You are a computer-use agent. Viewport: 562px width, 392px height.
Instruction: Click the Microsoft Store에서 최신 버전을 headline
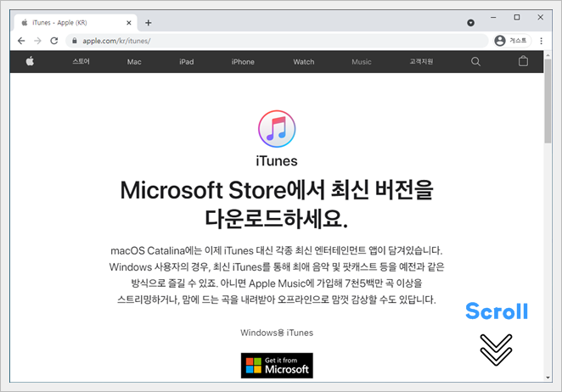[277, 189]
